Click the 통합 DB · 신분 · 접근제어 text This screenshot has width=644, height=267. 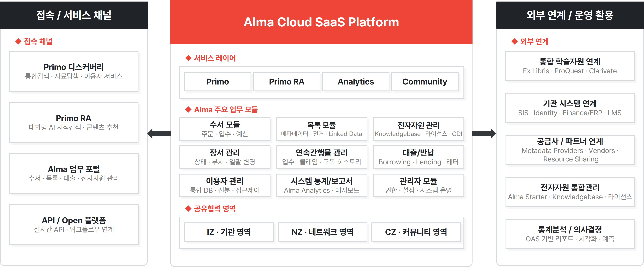tap(225, 190)
